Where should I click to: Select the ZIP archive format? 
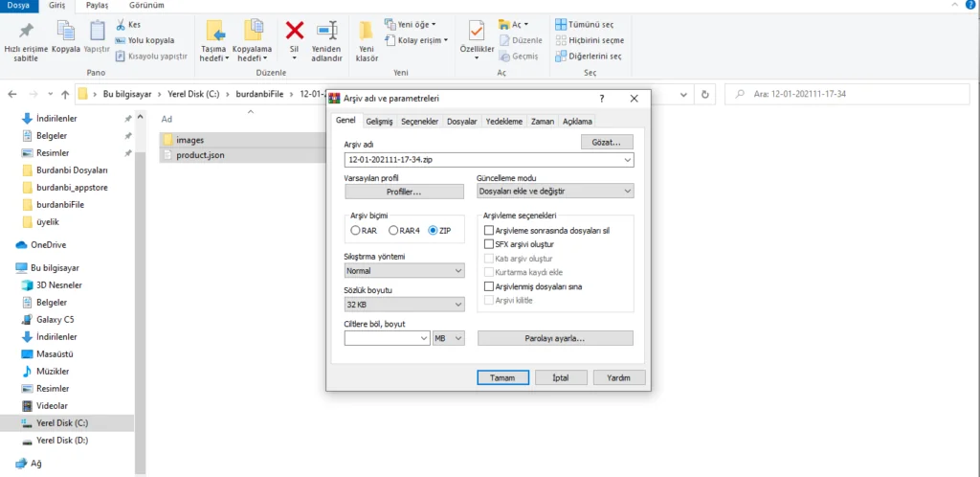point(433,230)
